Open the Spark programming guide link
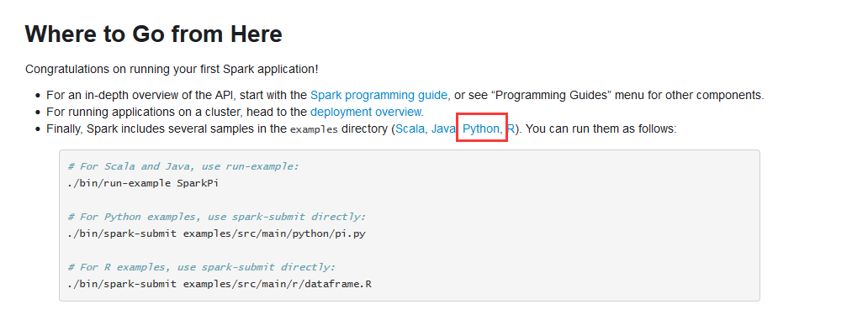This screenshot has width=868, height=320. click(x=378, y=95)
